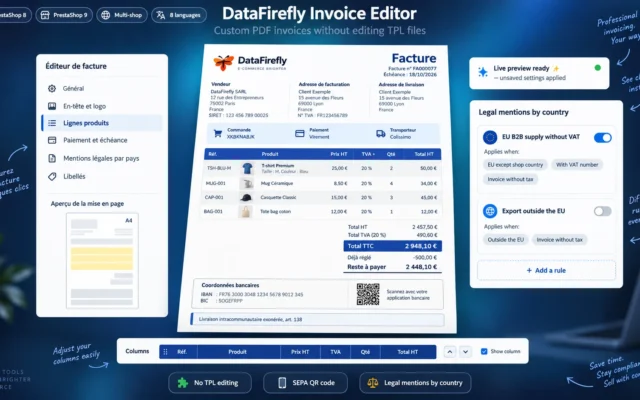Uncheck the Show column checkbox

tap(484, 351)
